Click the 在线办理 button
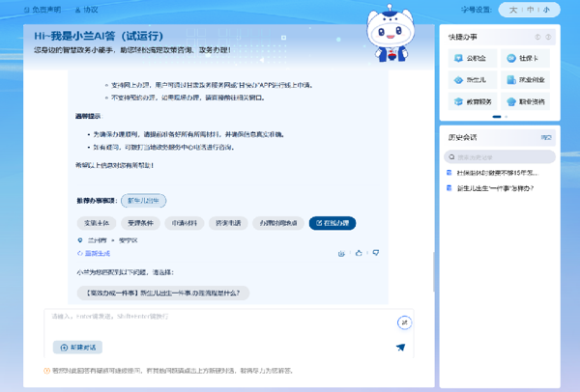Screen dimensions: 580x392 click(x=332, y=223)
